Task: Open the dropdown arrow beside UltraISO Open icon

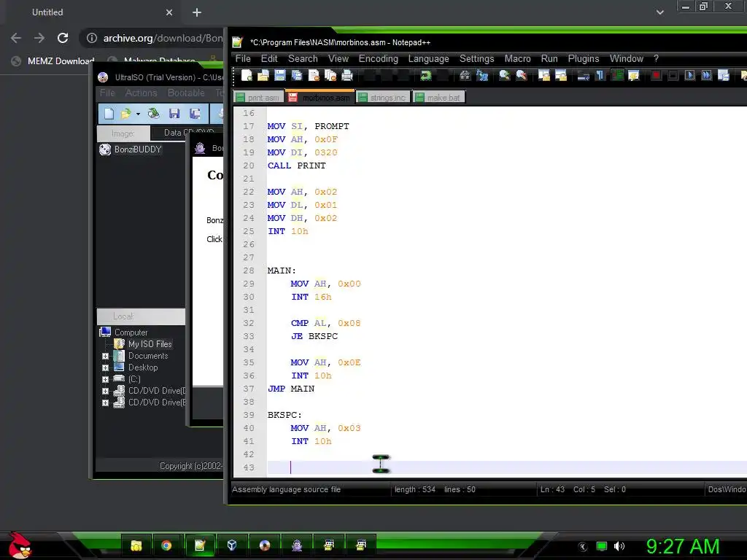Action: tap(138, 114)
